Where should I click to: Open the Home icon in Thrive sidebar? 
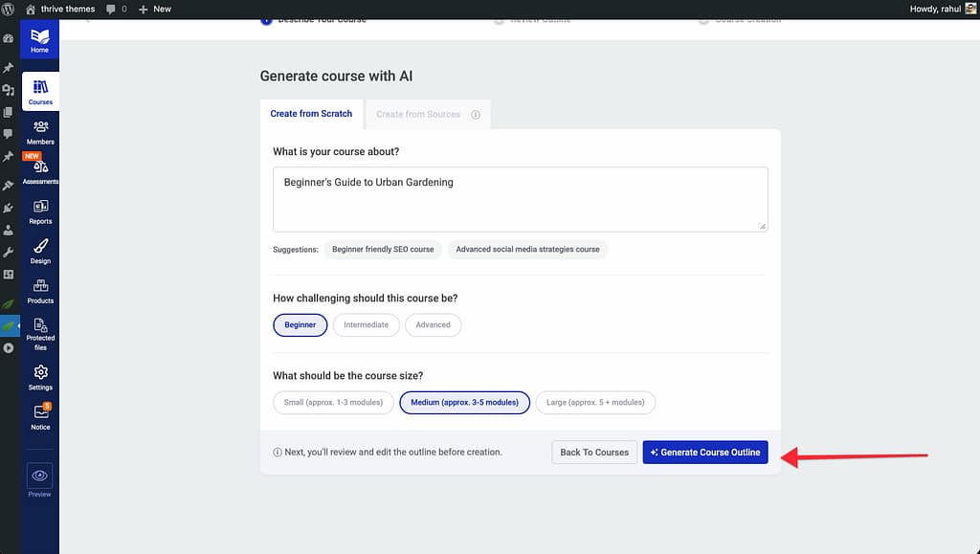tap(39, 40)
